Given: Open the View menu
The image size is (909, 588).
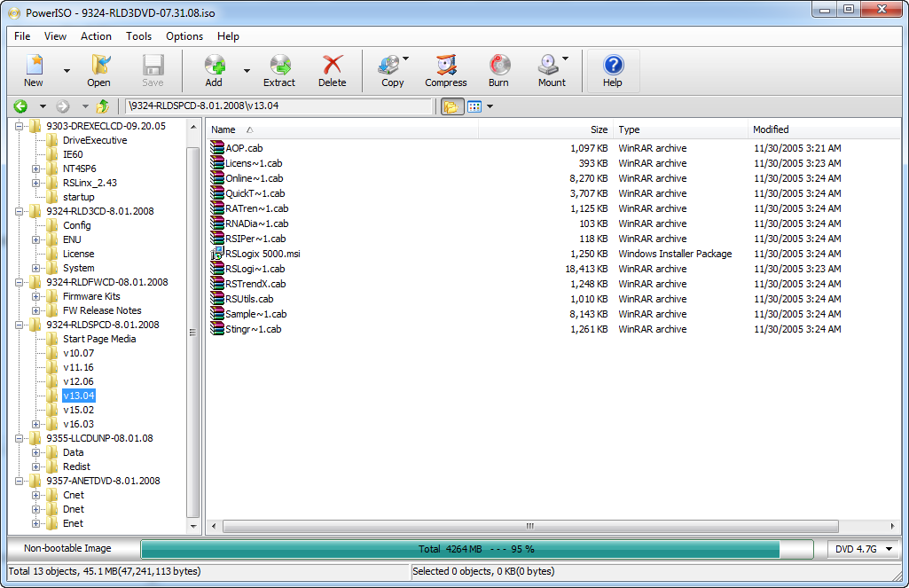Looking at the screenshot, I should click(x=55, y=36).
